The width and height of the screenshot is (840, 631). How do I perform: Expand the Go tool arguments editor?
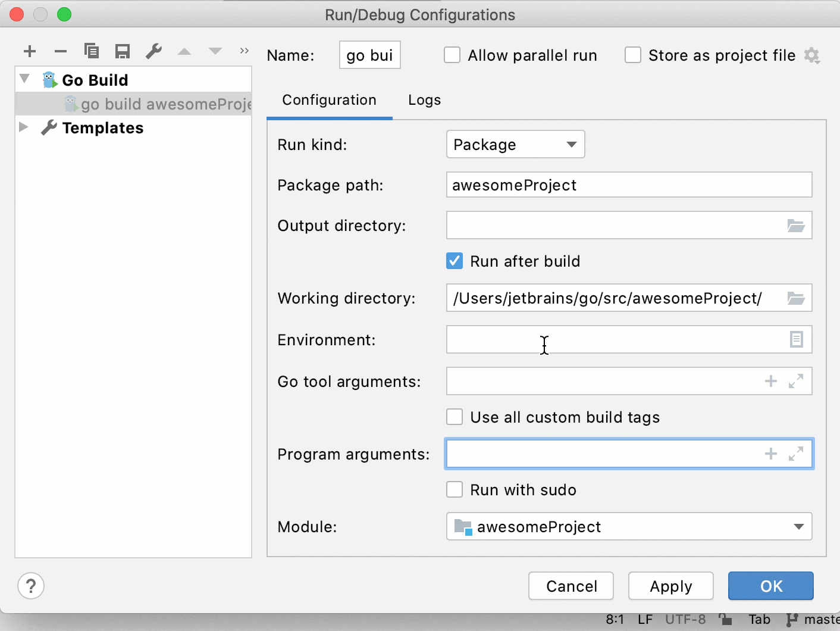coord(797,381)
